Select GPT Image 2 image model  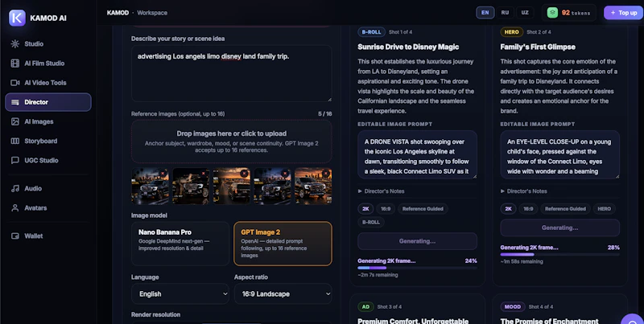pyautogui.click(x=283, y=244)
